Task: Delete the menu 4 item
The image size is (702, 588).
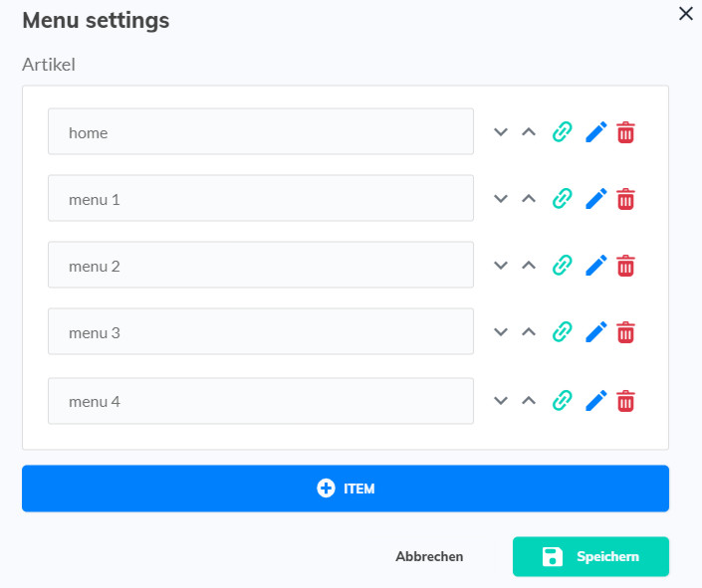Action: tap(625, 401)
